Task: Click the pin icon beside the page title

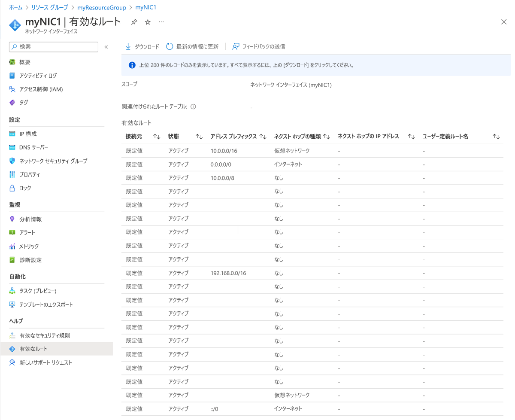Action: tap(134, 22)
